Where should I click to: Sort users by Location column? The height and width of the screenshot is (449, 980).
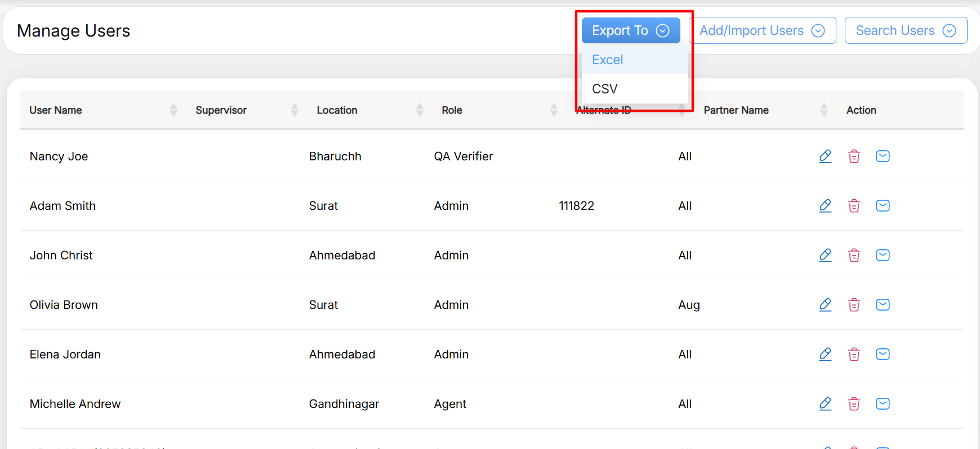(420, 110)
